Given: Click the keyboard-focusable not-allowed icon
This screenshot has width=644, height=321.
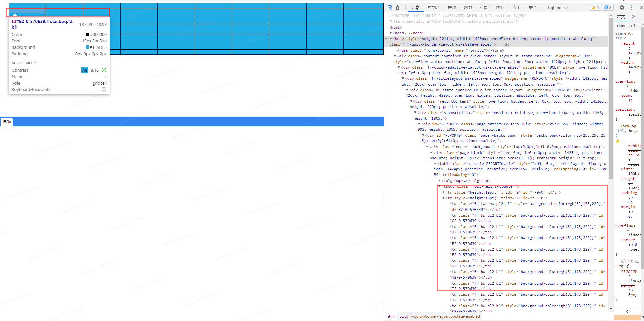Looking at the screenshot, I should click(x=104, y=89).
